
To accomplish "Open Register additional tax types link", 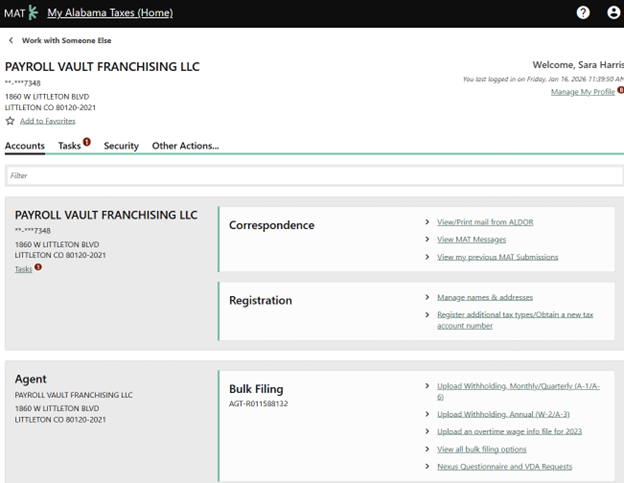I will click(515, 320).
